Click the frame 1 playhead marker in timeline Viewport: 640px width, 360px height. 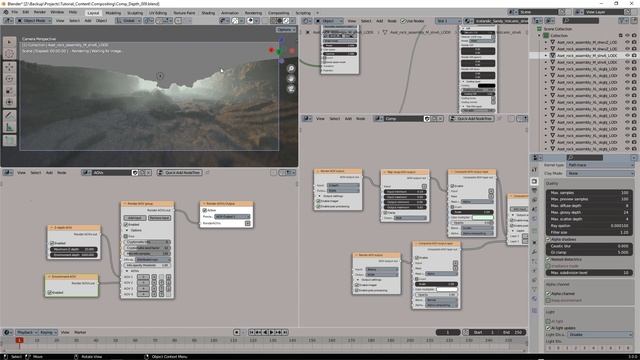tap(19, 340)
